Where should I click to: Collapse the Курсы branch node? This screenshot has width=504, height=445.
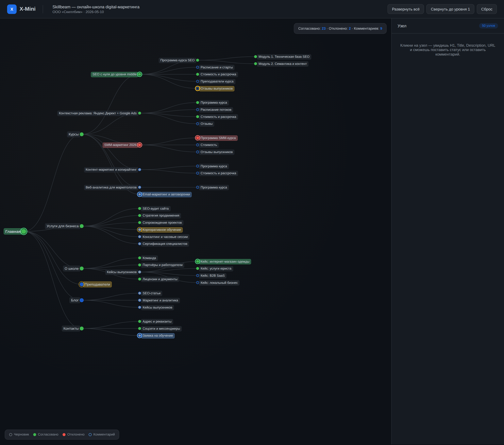(x=82, y=134)
